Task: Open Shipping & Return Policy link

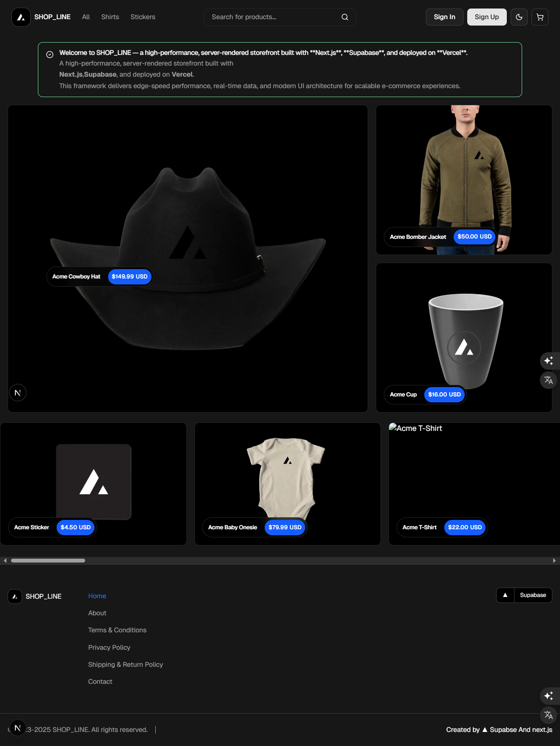Action: point(126,665)
